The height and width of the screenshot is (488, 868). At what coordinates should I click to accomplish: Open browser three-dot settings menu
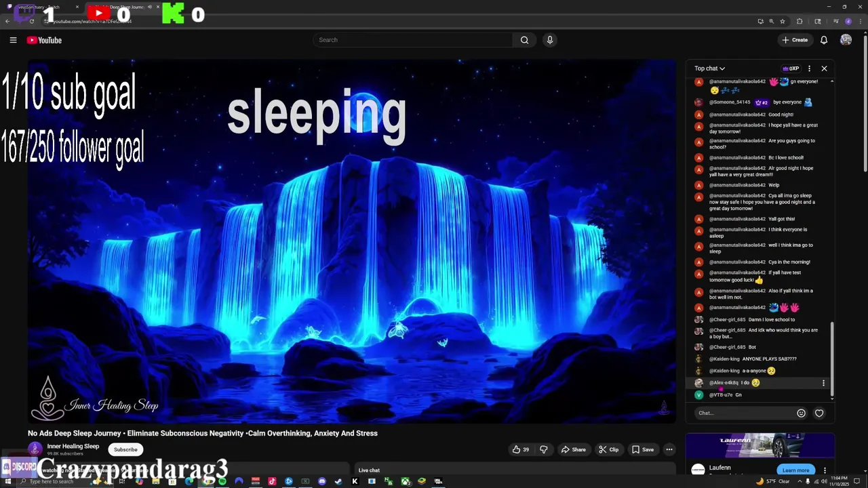click(x=860, y=21)
